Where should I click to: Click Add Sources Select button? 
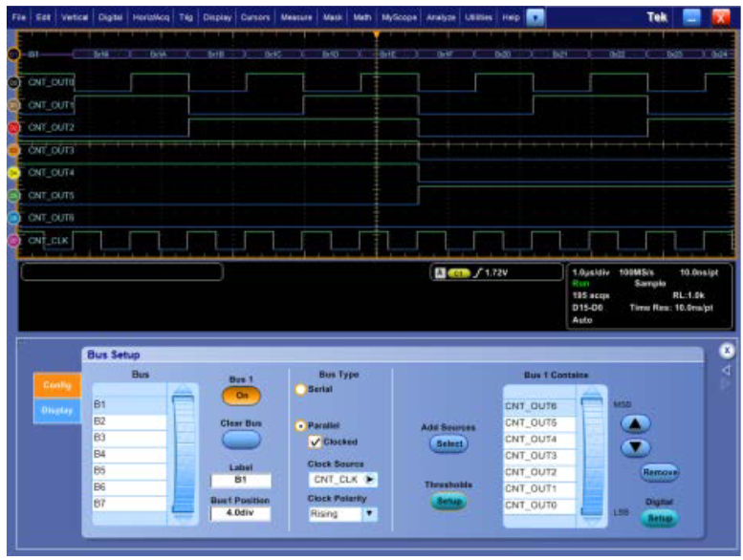pyautogui.click(x=448, y=444)
